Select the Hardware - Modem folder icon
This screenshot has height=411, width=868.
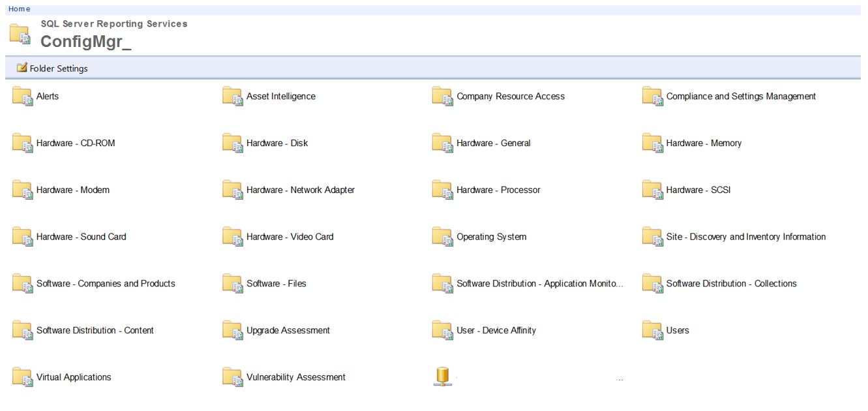[22, 190]
